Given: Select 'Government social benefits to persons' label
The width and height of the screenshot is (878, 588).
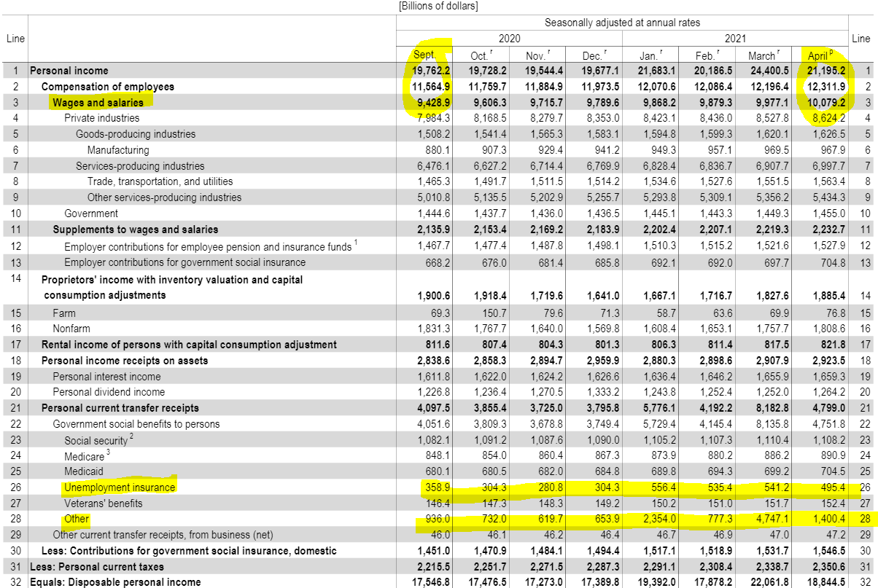Looking at the screenshot, I should [136, 424].
